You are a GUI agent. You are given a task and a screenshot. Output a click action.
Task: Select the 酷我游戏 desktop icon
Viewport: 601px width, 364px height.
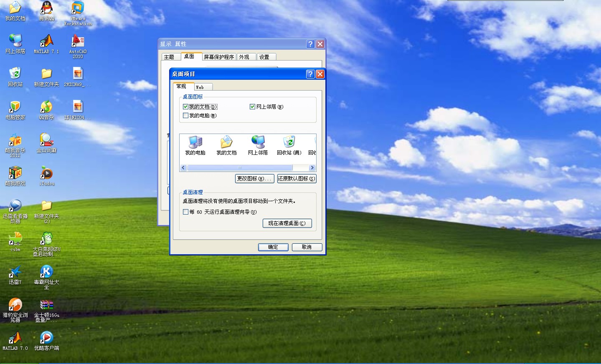(x=15, y=176)
